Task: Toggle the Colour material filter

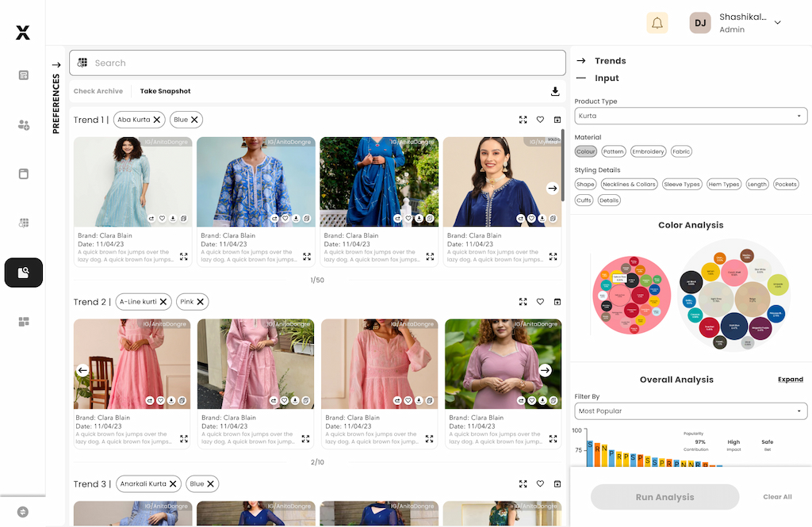Action: point(585,151)
